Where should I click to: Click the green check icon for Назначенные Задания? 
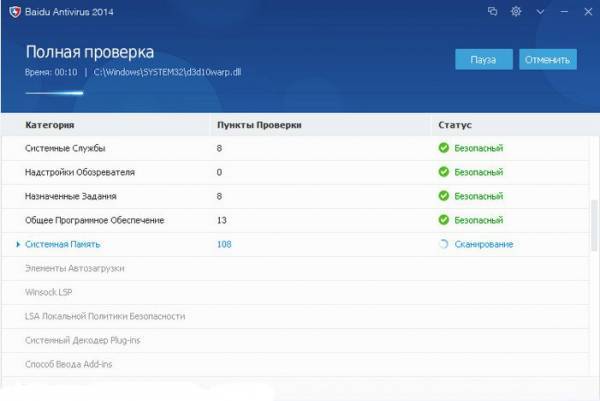click(443, 196)
